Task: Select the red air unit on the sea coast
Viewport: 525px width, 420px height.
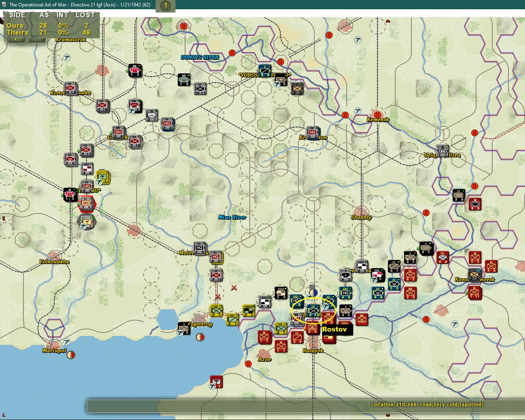Action: click(217, 382)
